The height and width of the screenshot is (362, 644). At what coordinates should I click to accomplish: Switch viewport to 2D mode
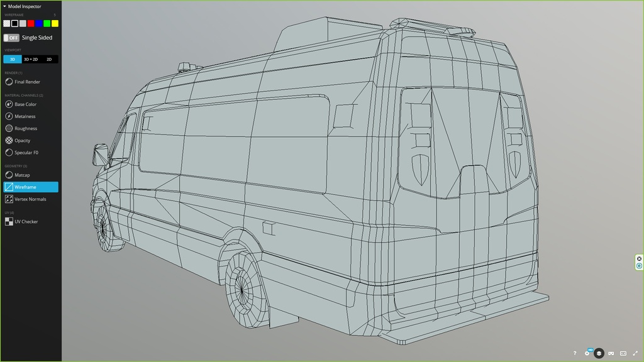click(x=49, y=59)
